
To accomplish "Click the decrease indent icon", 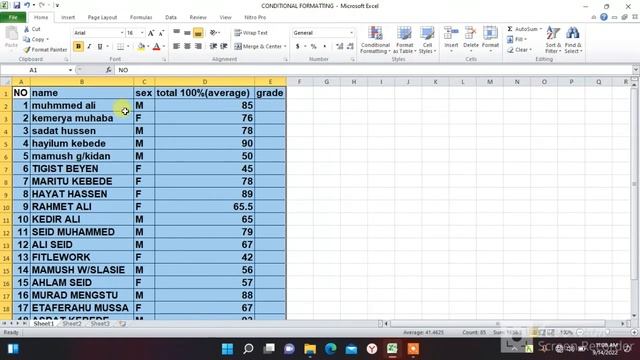I will (x=213, y=47).
